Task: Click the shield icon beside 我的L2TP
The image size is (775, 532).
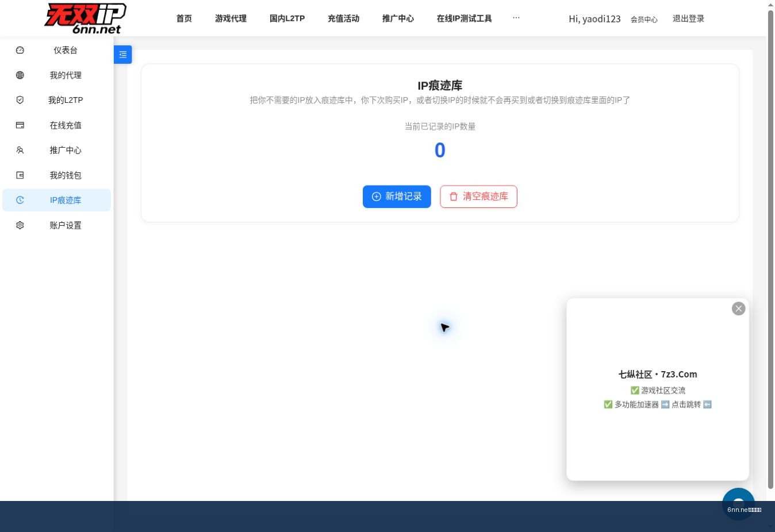Action: pyautogui.click(x=20, y=100)
